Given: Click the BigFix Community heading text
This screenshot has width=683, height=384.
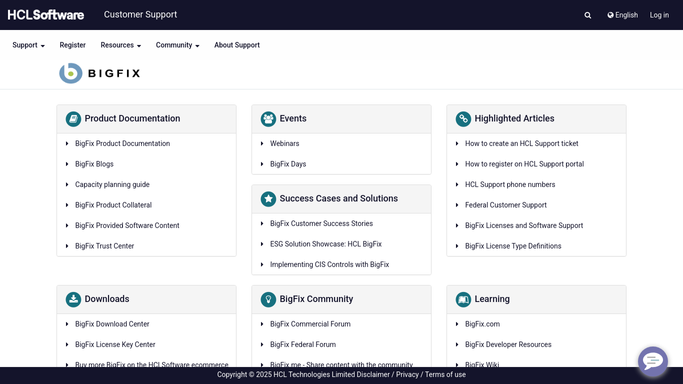Looking at the screenshot, I should [316, 299].
